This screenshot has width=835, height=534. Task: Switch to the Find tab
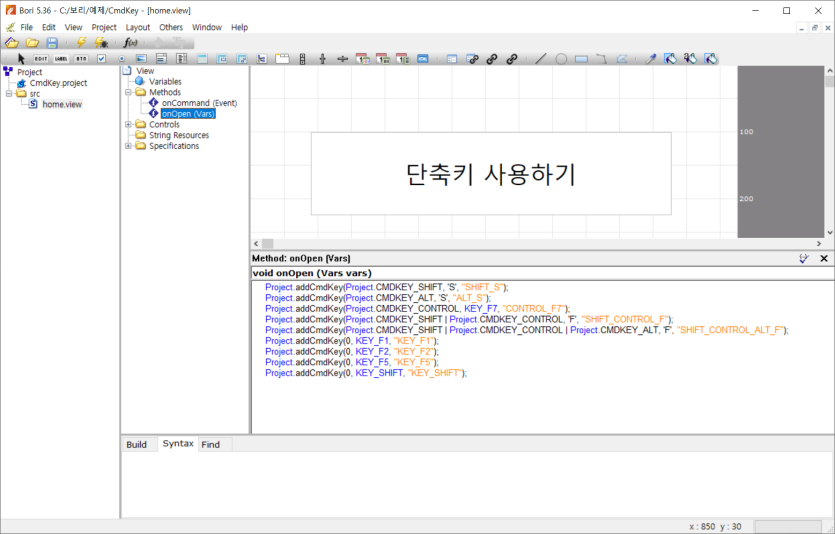point(210,445)
